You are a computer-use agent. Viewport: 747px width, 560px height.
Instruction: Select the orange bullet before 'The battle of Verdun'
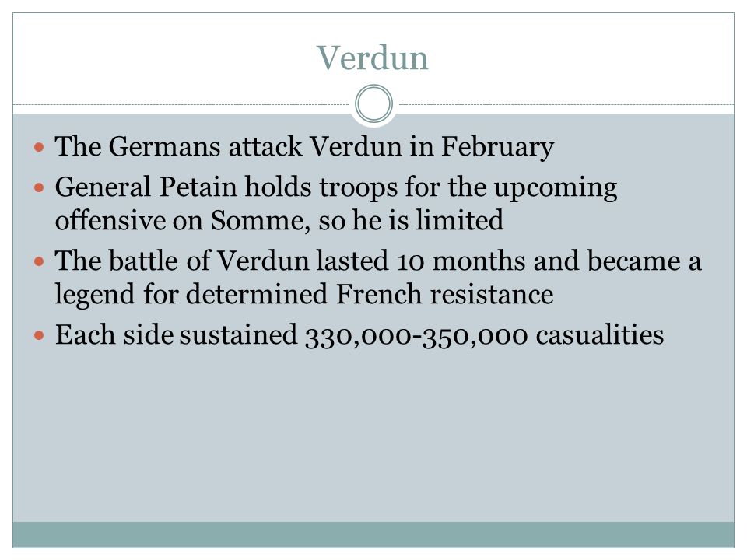[x=39, y=261]
